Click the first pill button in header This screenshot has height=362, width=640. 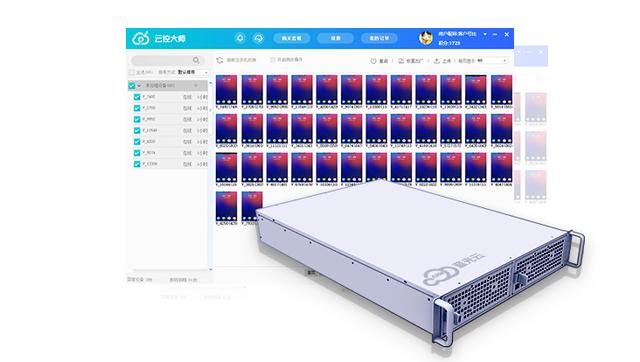[x=291, y=38]
